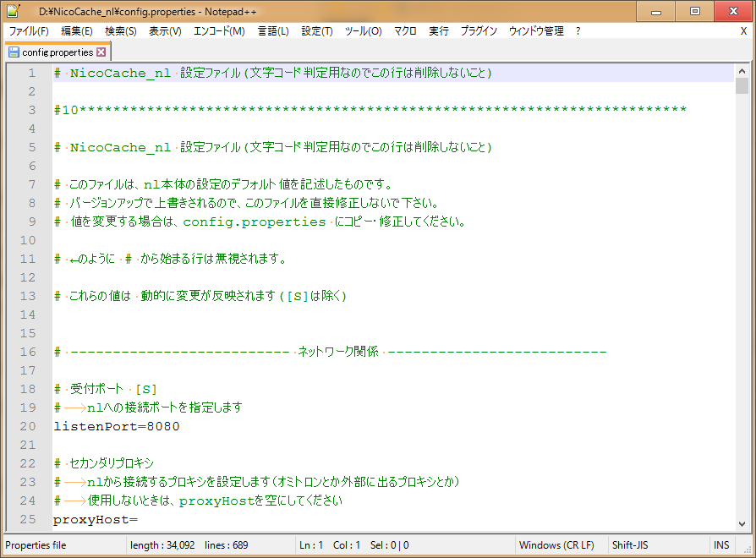Open the エンコード(M) menu
Viewport: 756px width, 558px height.
(x=219, y=31)
